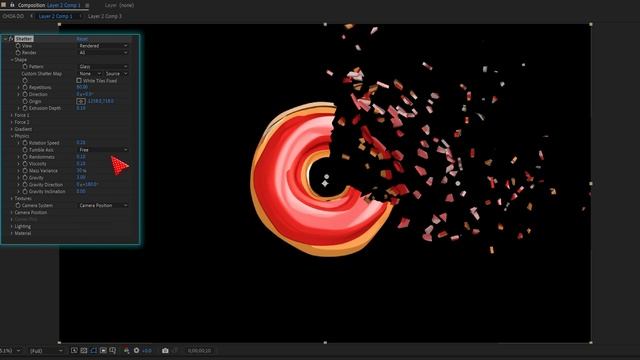Image resolution: width=640 pixels, height=360 pixels.
Task: Select the Composition Layer 2 Comp 1 tab
Action: (49, 5)
